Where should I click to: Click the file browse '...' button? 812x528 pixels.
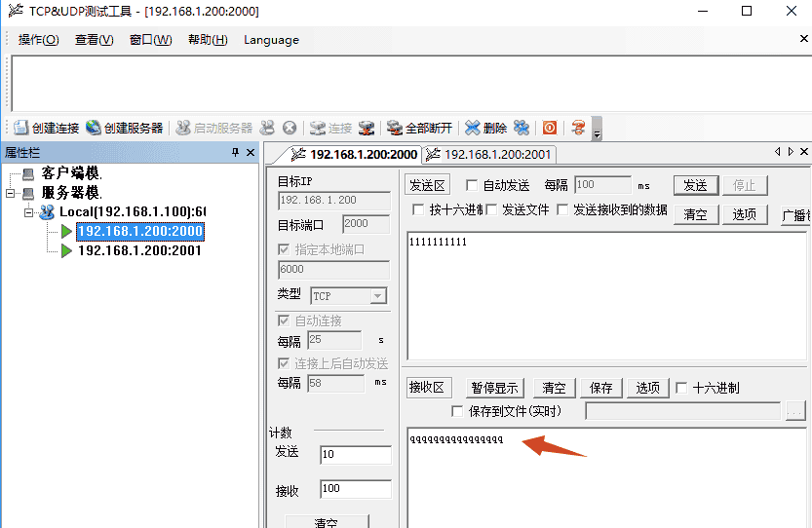[x=795, y=411]
